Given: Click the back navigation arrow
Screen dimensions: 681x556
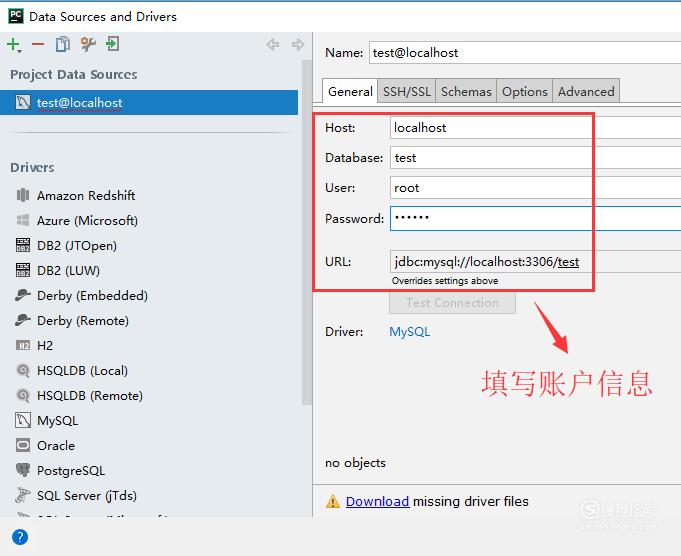Looking at the screenshot, I should (x=273, y=44).
